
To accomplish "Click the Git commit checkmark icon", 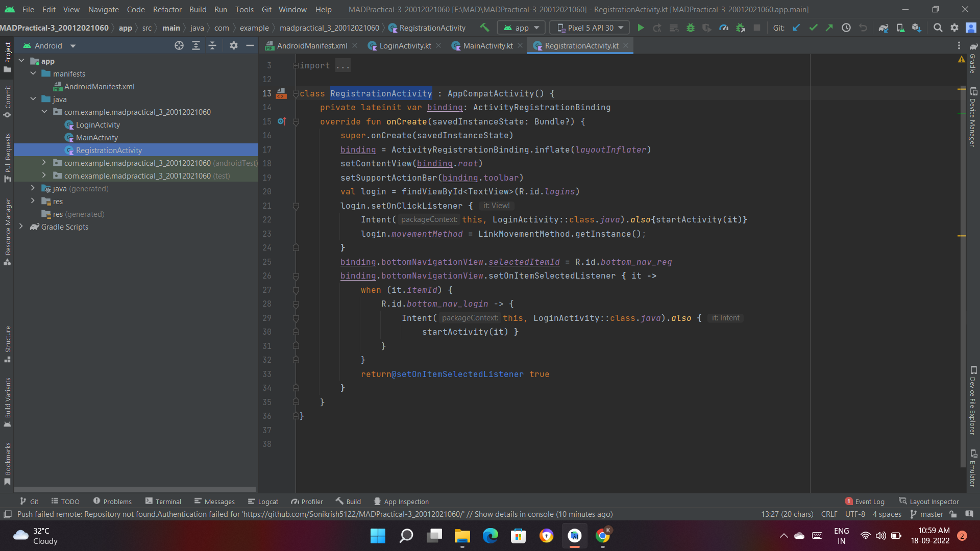I will [813, 28].
